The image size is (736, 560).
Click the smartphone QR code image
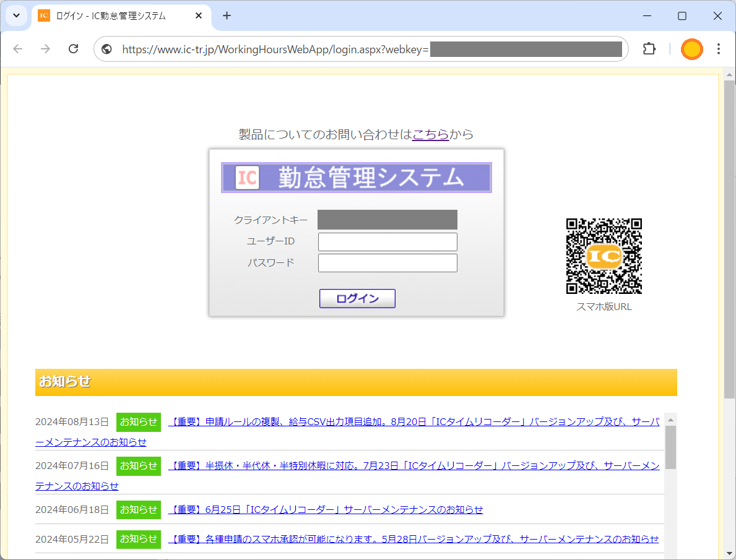[x=604, y=256]
